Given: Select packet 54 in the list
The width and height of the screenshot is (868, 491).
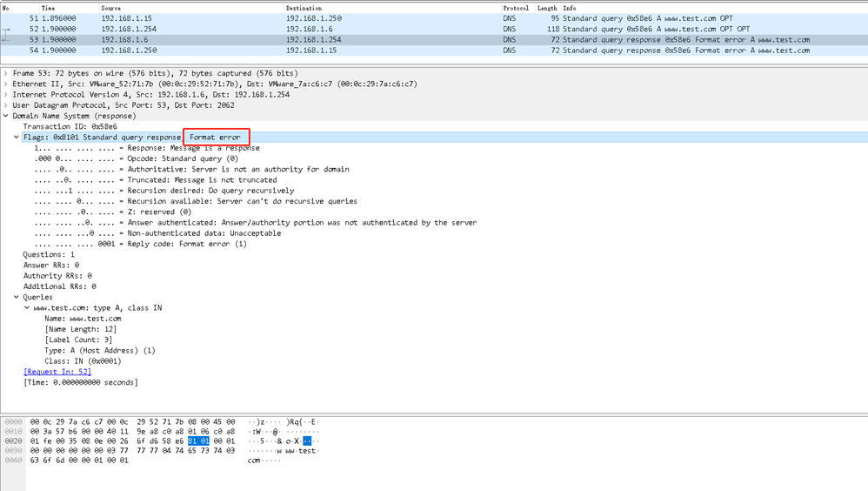Looking at the screenshot, I should click(x=434, y=50).
